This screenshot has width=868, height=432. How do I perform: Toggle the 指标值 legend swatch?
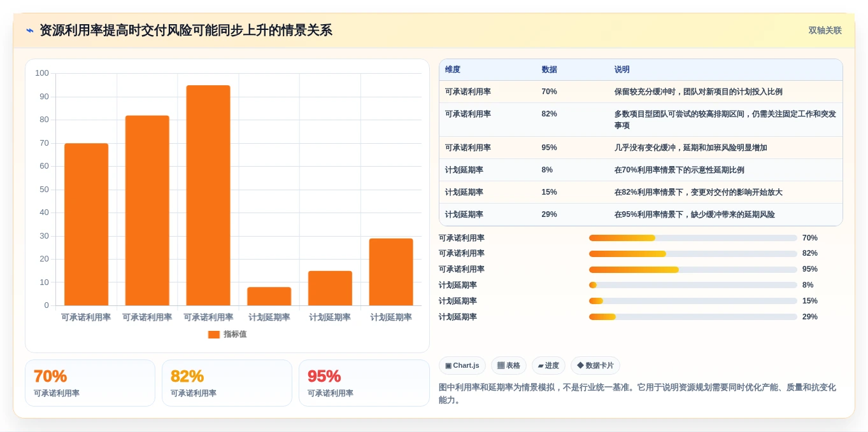point(213,334)
